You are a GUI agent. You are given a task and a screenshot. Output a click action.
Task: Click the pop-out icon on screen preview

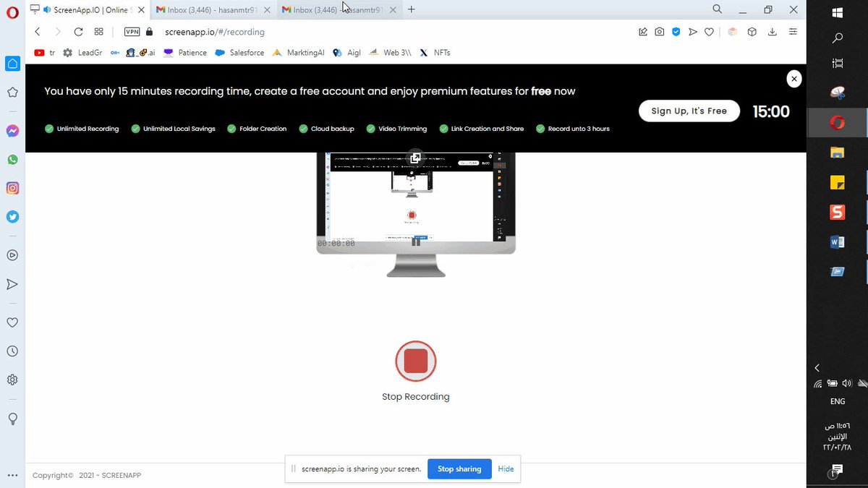tap(415, 158)
